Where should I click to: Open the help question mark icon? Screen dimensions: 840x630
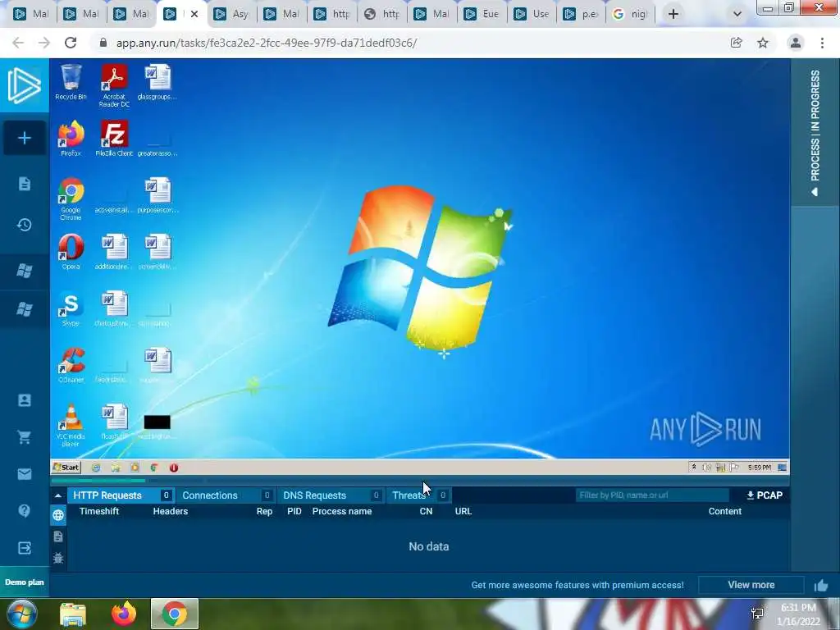[24, 510]
